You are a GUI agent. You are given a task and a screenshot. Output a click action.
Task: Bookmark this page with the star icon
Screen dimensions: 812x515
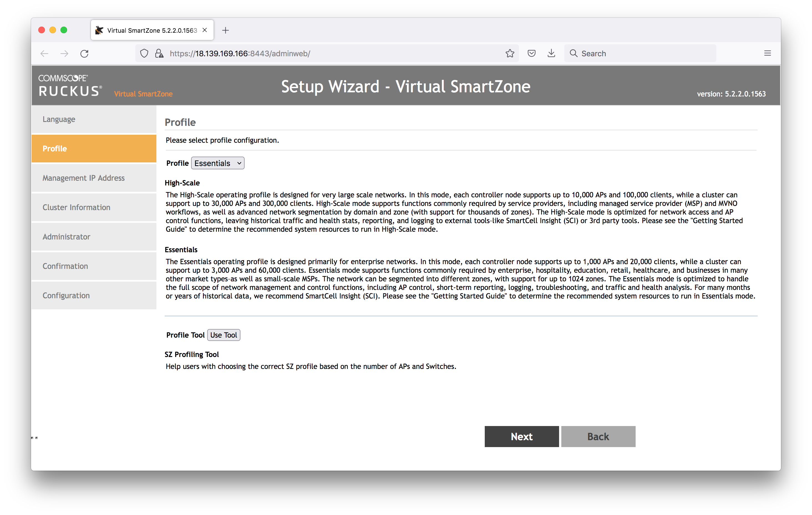pos(510,53)
